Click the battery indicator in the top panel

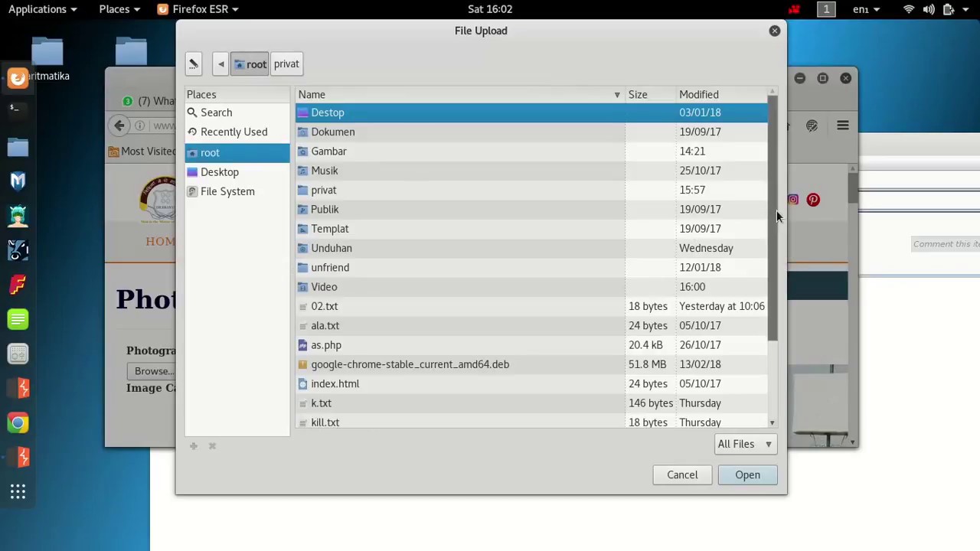coord(947,9)
